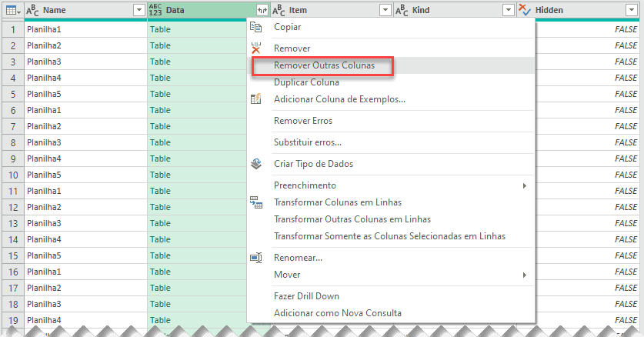The image size is (644, 337).
Task: Select Duplicar Coluna
Action: click(x=391, y=82)
